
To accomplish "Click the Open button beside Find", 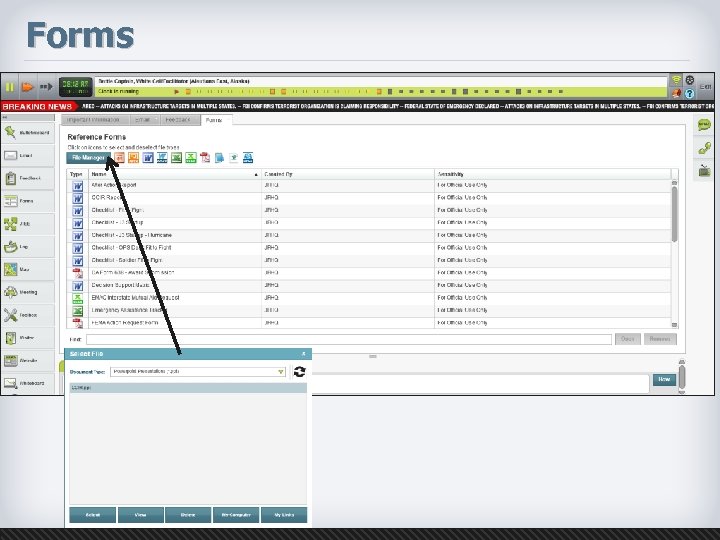I will coord(627,339).
